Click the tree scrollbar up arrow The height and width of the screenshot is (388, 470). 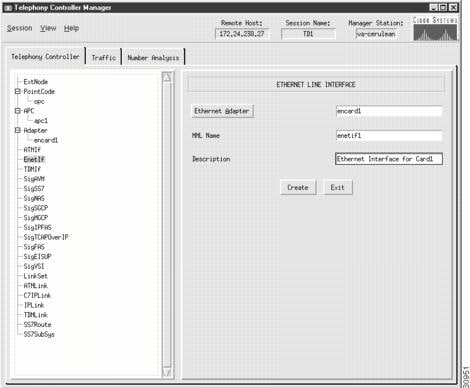coord(167,77)
